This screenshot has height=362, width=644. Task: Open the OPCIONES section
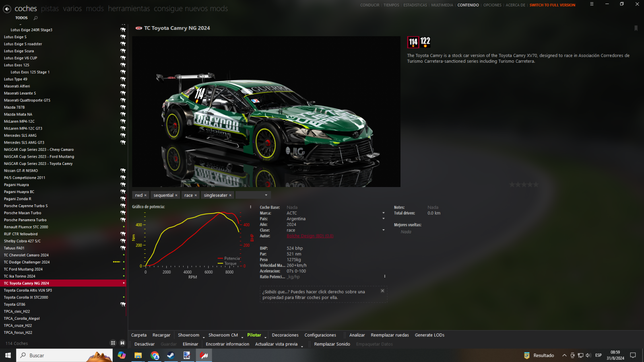coord(492,5)
